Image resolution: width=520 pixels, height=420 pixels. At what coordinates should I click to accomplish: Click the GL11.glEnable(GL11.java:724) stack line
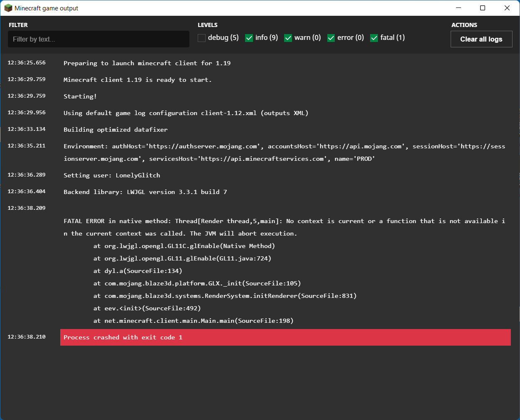[182, 258]
